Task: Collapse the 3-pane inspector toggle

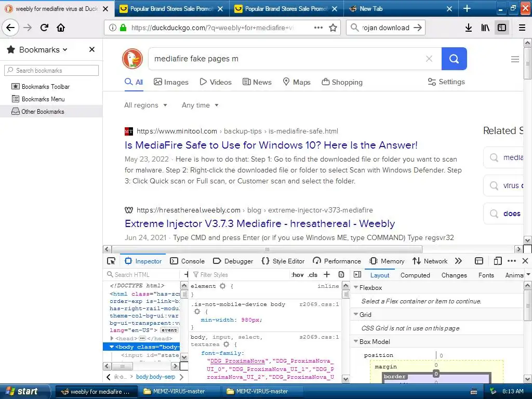Action: tap(357, 274)
